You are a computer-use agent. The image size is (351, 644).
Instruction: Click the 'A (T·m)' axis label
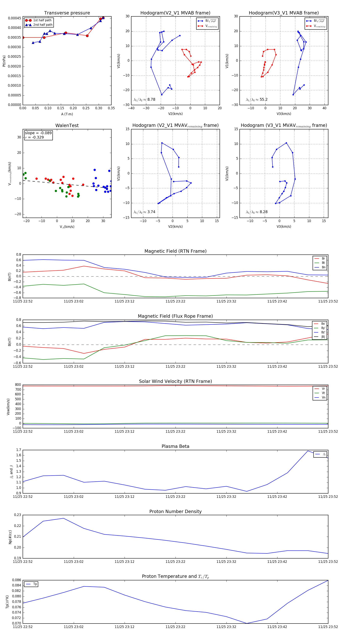pyautogui.click(x=67, y=114)
